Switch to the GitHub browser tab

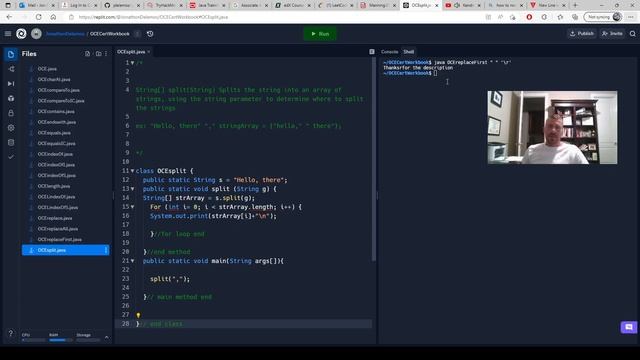pyautogui.click(x=122, y=5)
